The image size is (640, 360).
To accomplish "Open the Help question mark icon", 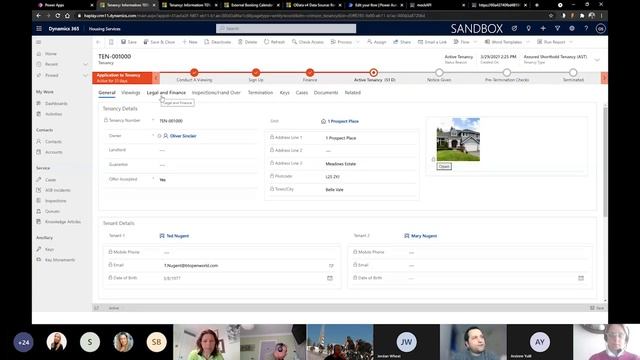I will click(586, 29).
